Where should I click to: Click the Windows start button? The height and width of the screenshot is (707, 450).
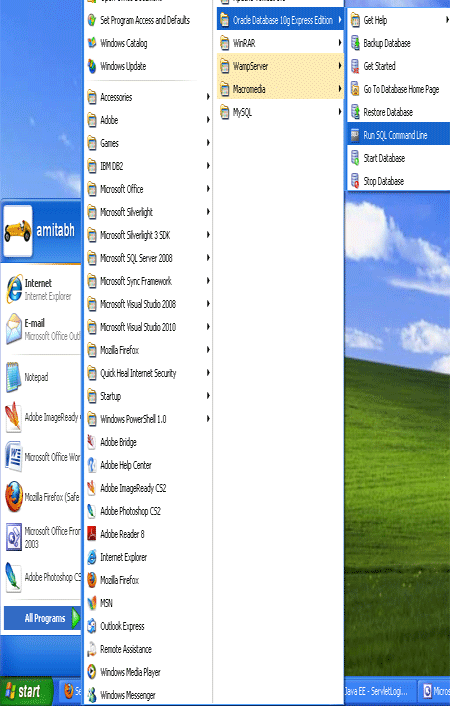(27, 691)
